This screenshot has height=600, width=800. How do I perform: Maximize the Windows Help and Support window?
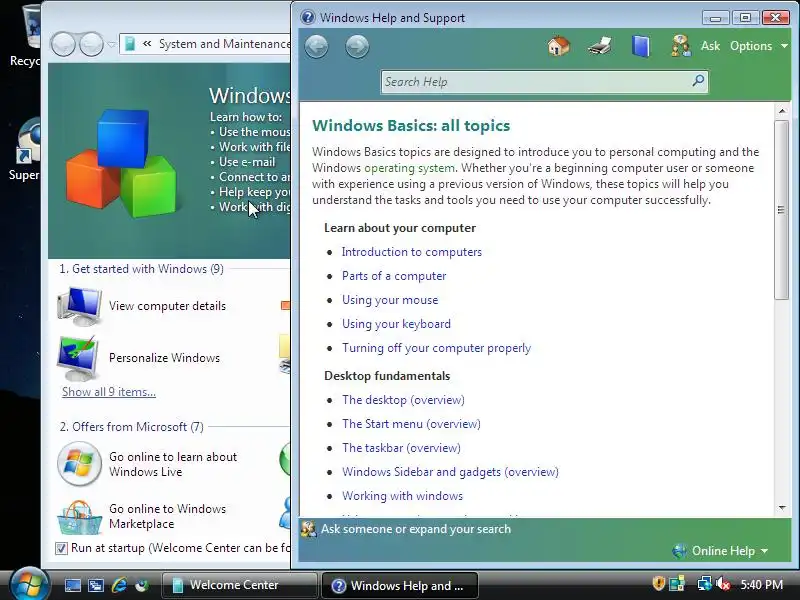745,18
